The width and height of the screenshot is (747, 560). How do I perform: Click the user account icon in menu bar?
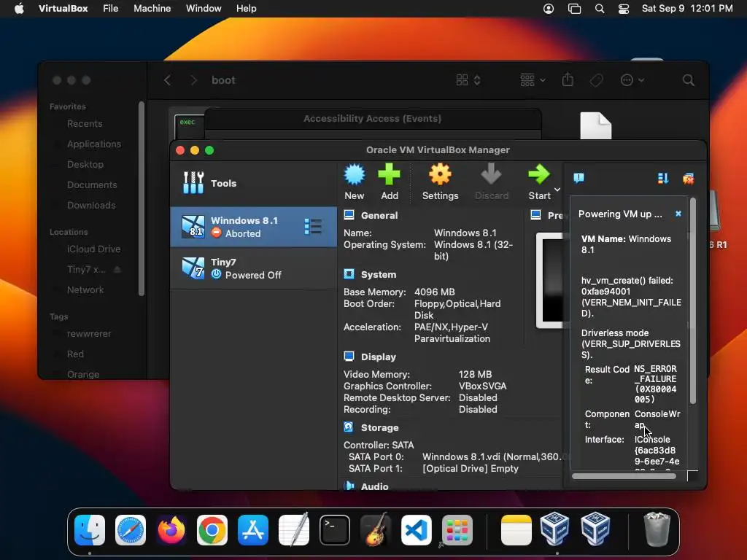(x=549, y=9)
